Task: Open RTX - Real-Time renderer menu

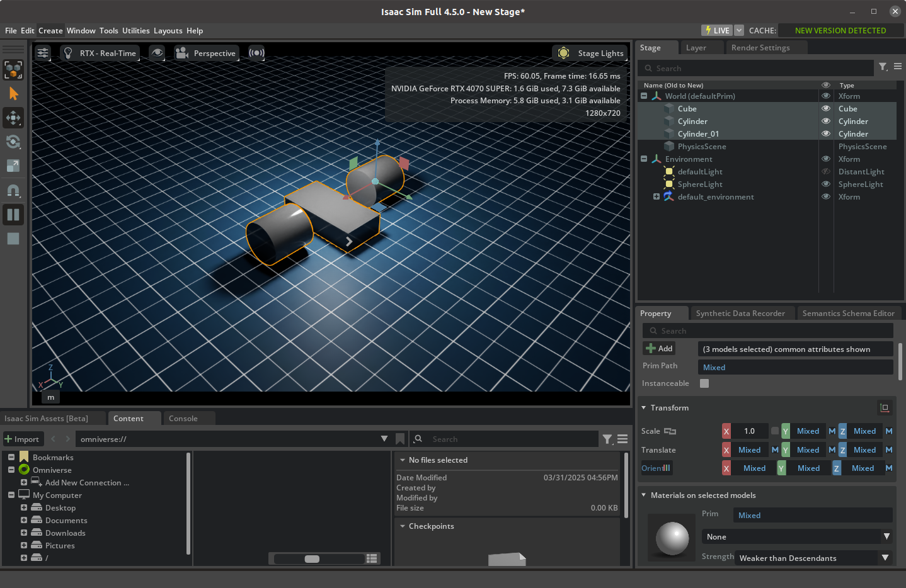Action: (101, 53)
